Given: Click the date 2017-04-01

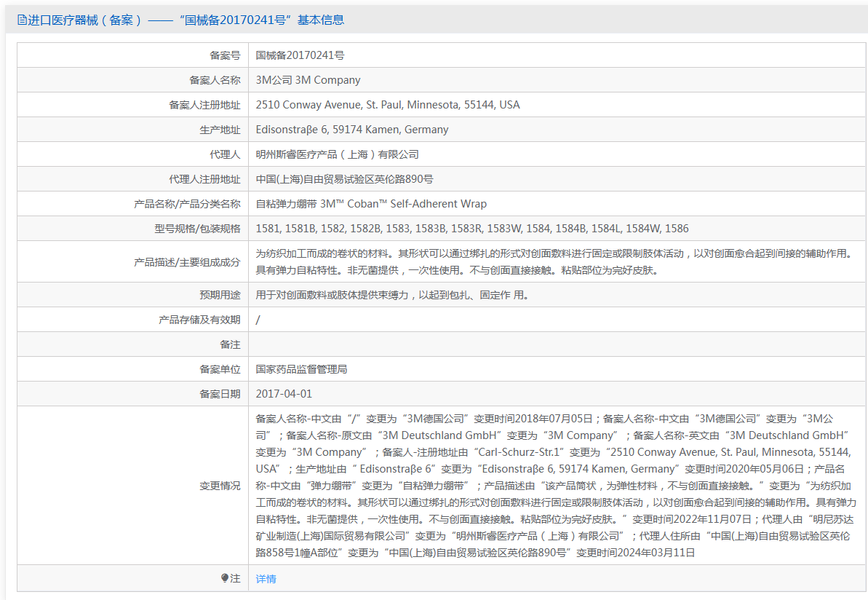Looking at the screenshot, I should point(284,394).
